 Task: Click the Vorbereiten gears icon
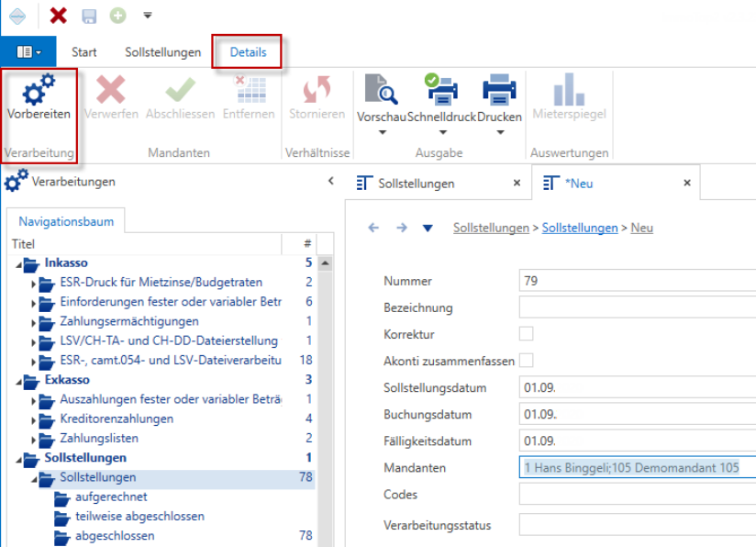tap(39, 89)
